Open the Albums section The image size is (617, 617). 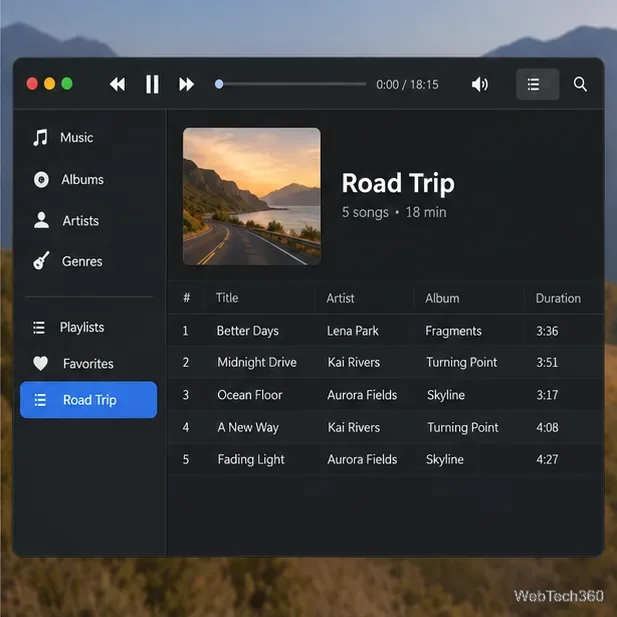(82, 180)
